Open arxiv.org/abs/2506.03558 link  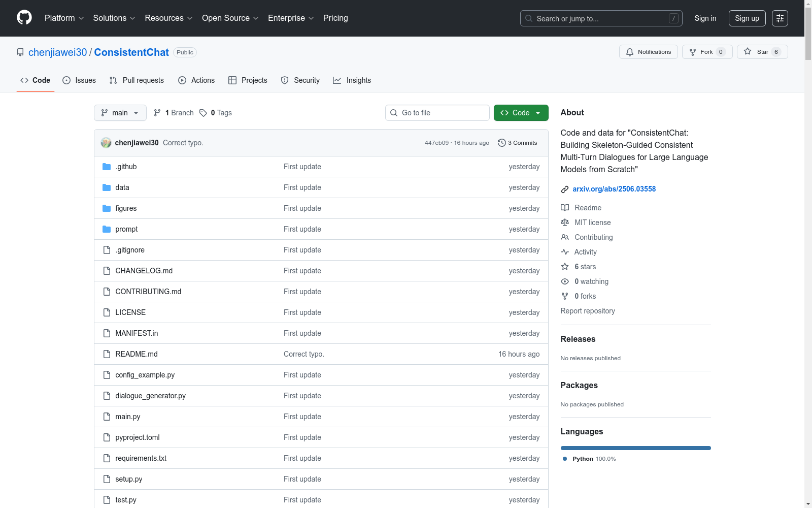(614, 189)
